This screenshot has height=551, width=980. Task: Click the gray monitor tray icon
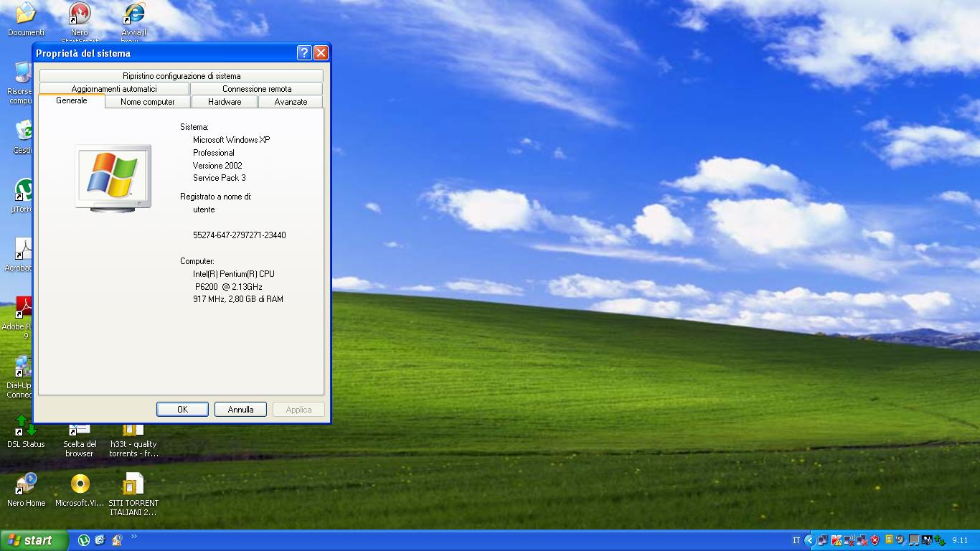pyautogui.click(x=914, y=540)
